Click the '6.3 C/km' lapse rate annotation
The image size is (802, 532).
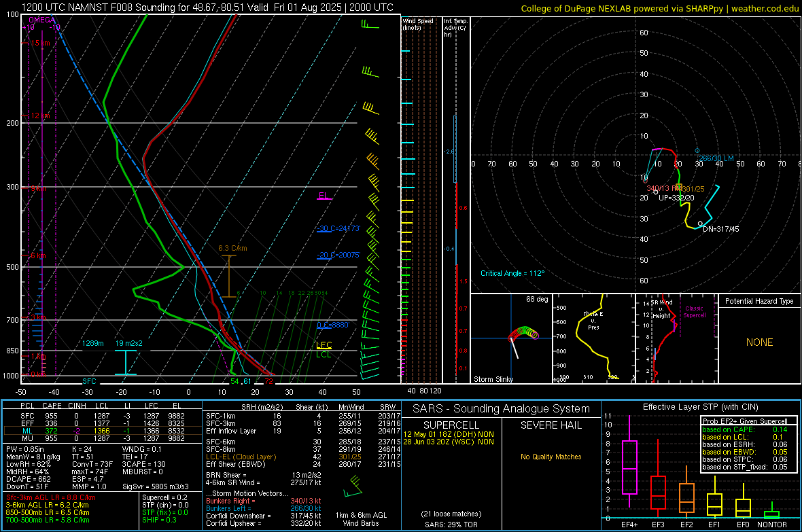coord(232,248)
